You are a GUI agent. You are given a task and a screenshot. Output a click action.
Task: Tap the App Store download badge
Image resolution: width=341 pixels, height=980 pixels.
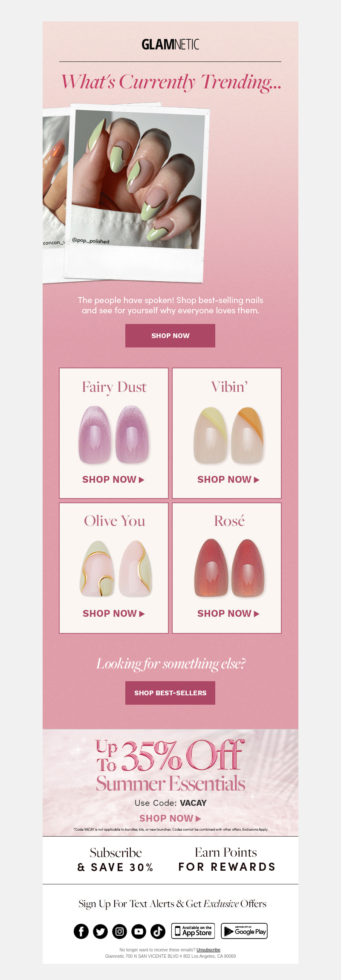(193, 931)
